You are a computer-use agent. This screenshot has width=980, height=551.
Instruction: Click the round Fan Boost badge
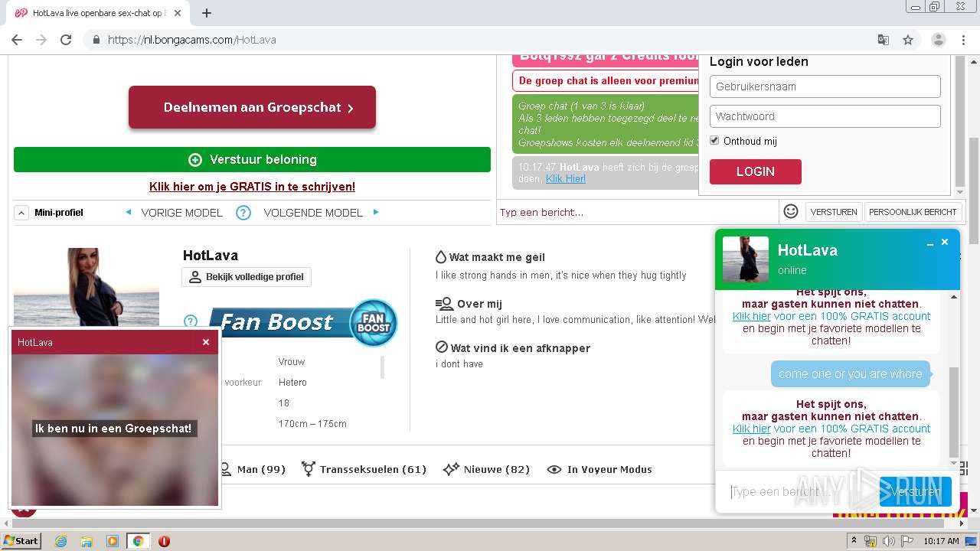(x=374, y=323)
